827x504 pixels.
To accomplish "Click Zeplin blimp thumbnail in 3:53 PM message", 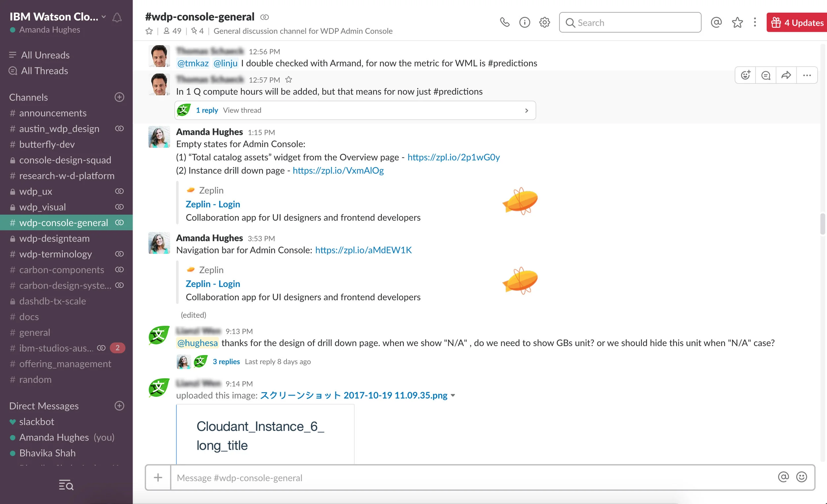I will coord(520,281).
